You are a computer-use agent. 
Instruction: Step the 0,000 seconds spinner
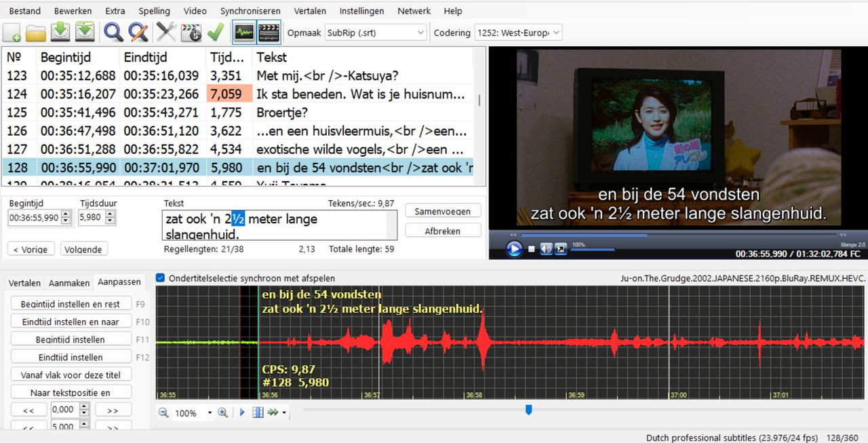(84, 409)
